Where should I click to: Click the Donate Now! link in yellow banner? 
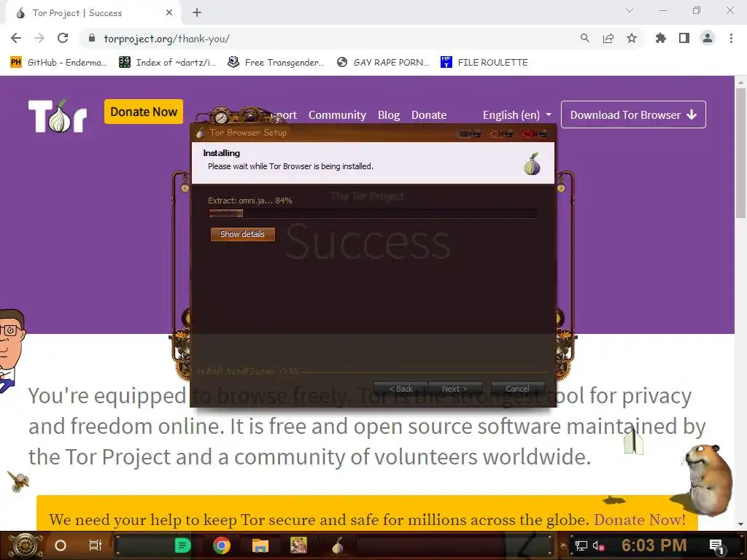pyautogui.click(x=639, y=519)
